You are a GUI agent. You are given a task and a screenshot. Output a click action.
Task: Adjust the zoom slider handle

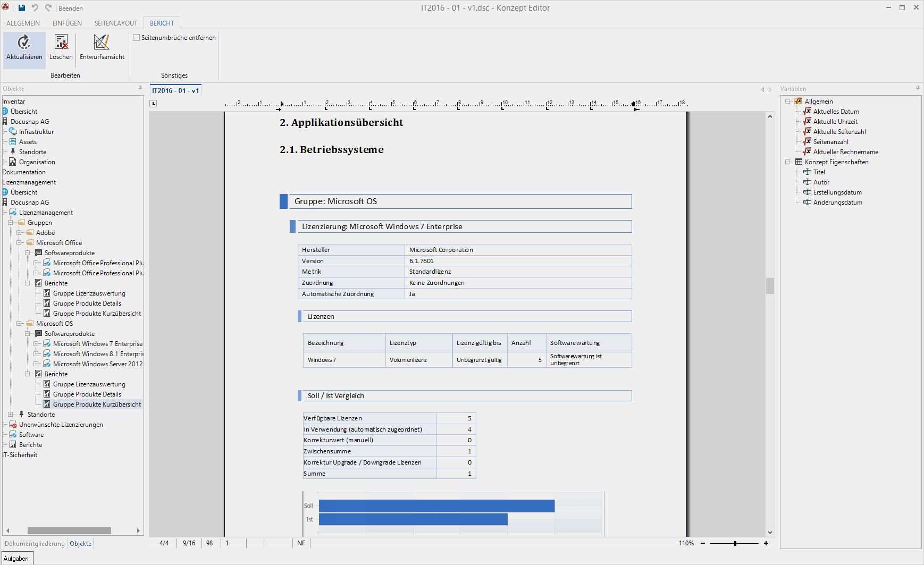[x=735, y=543]
